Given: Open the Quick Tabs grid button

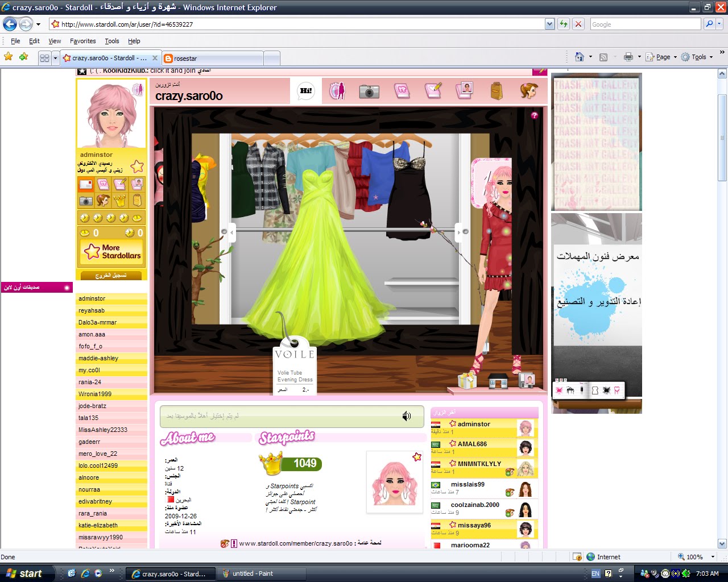Looking at the screenshot, I should [44, 58].
